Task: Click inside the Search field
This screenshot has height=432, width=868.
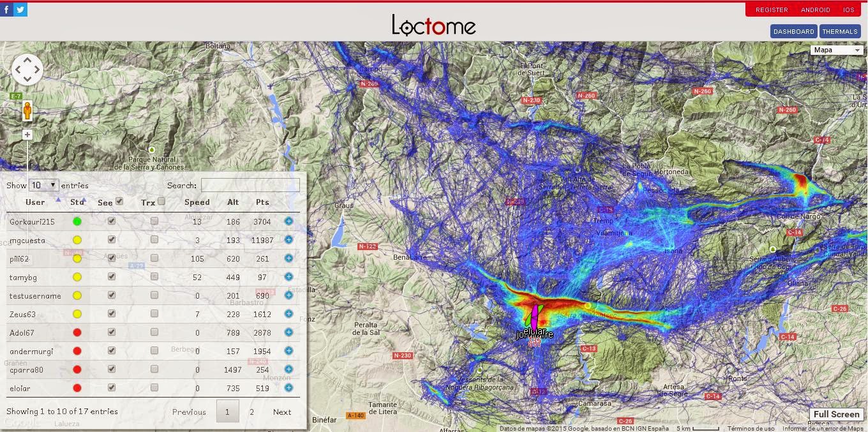Action: tap(250, 185)
